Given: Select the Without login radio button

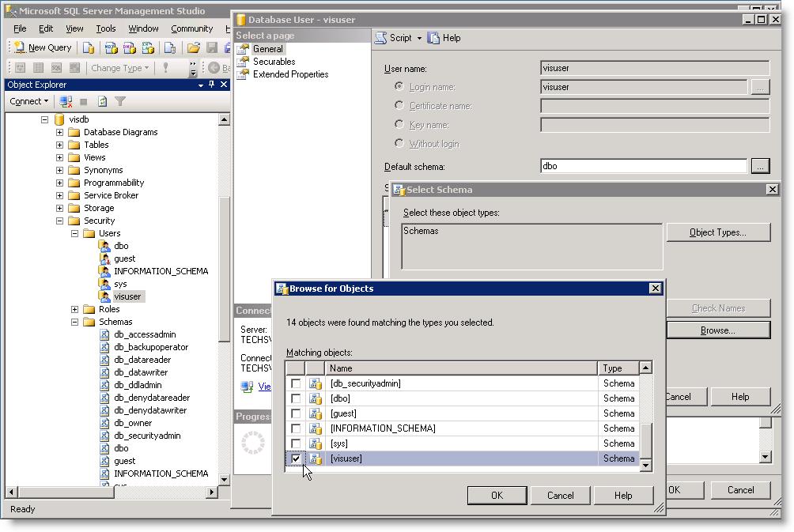Looking at the screenshot, I should [x=399, y=143].
